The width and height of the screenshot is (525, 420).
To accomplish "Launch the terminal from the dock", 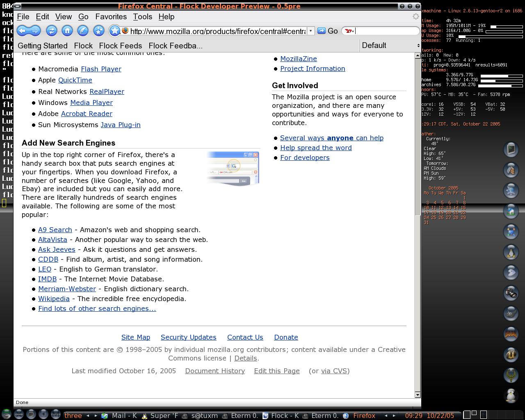I will click(511, 149).
